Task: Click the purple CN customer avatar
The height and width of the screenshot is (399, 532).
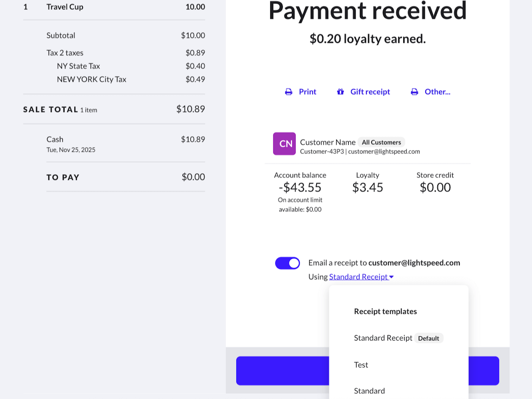Action: 284,144
